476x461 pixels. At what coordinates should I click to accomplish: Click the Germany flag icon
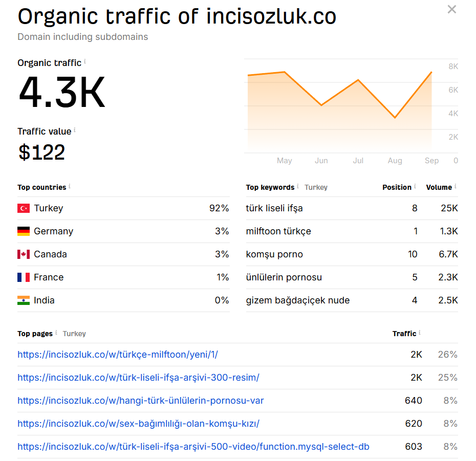(x=24, y=231)
